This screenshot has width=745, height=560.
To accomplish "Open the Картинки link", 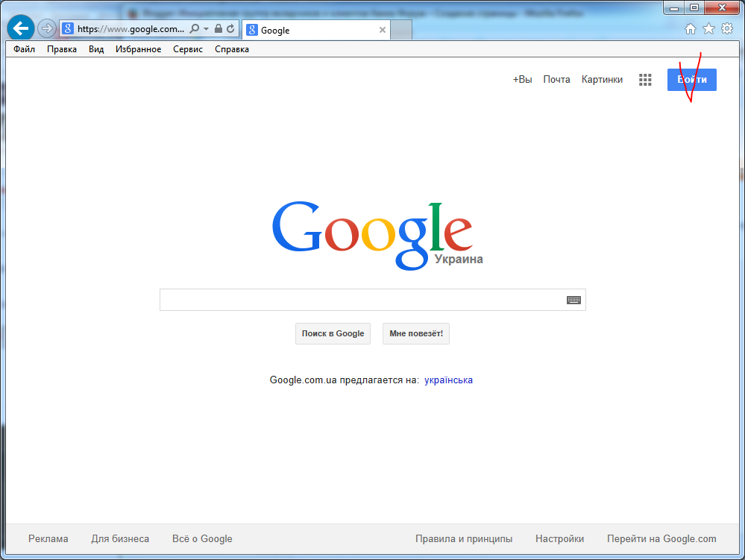I will (602, 79).
